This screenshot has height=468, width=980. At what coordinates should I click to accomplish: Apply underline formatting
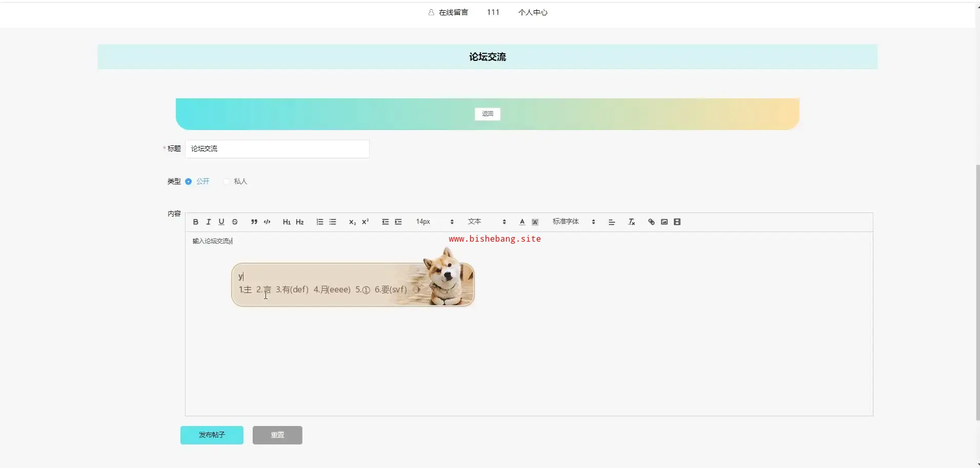[x=221, y=222]
